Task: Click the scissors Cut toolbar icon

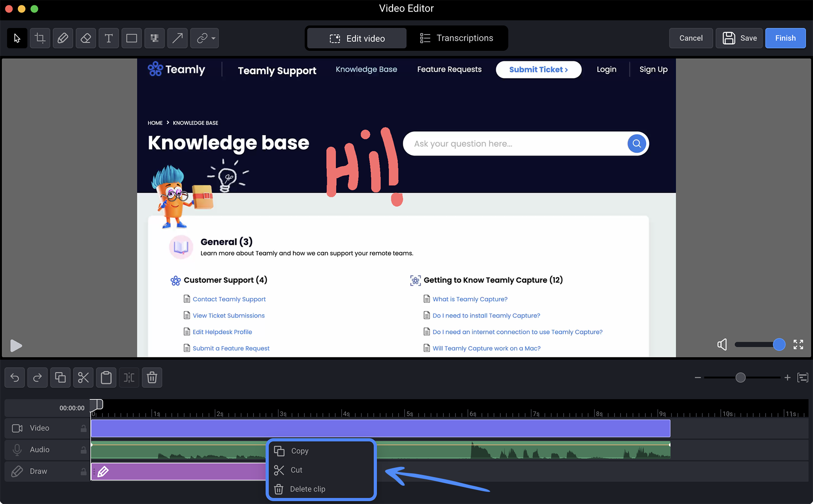Action: click(x=83, y=377)
